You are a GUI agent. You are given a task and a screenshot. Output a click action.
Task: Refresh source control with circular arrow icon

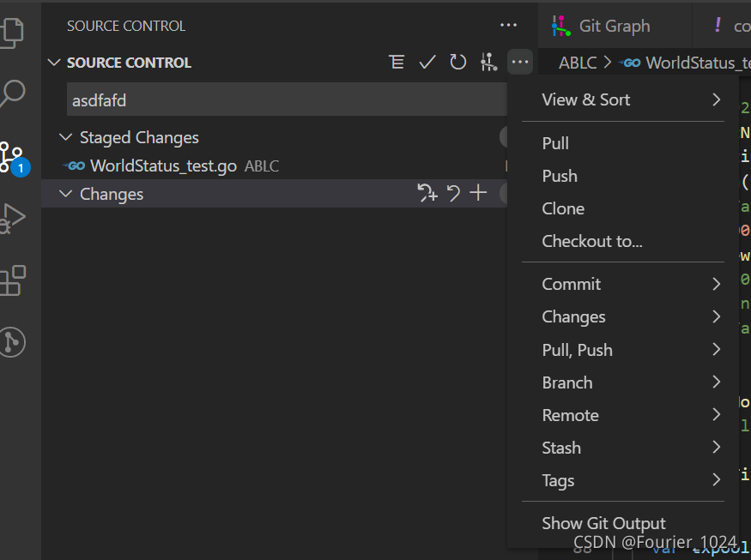tap(458, 63)
